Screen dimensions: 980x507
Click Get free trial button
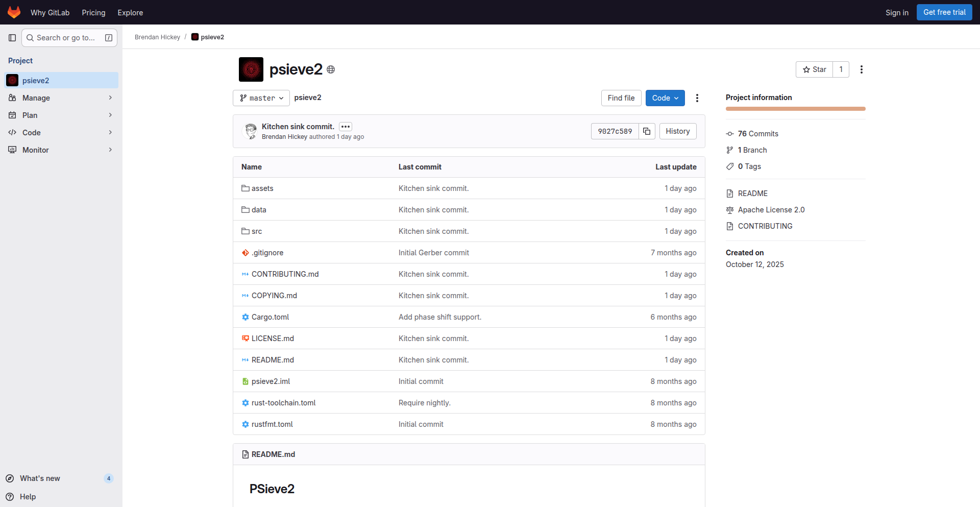944,12
